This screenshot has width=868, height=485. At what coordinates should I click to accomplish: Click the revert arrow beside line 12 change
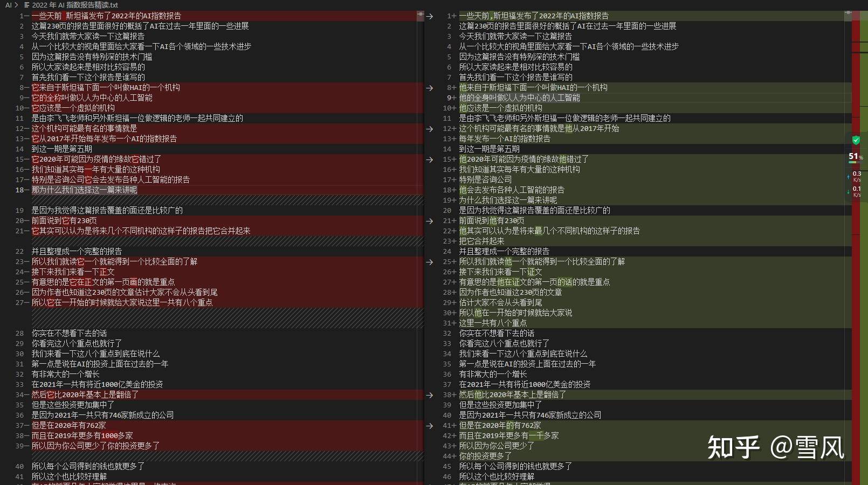(430, 129)
